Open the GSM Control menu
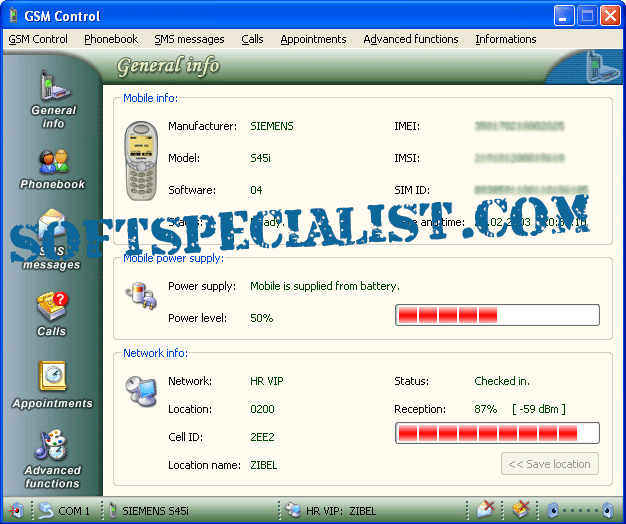 38,39
